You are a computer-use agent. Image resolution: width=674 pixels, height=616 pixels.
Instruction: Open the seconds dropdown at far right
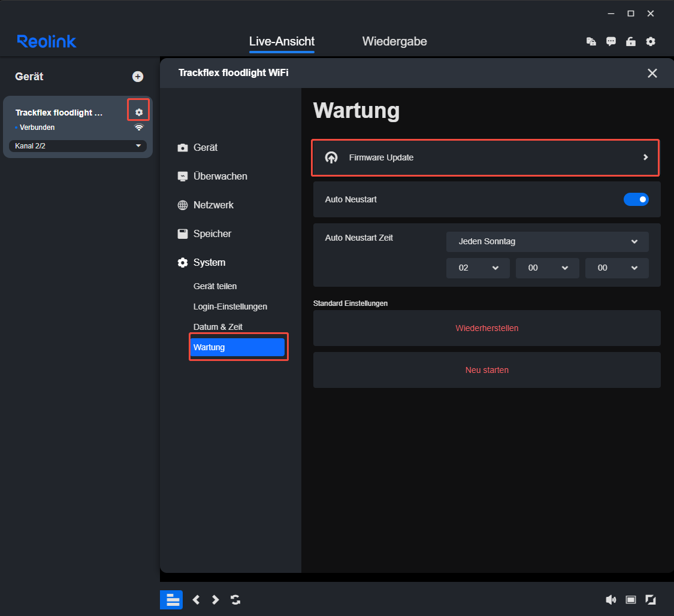click(617, 268)
